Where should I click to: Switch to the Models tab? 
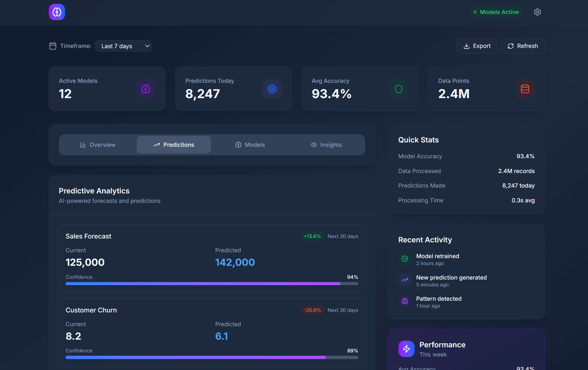point(250,145)
